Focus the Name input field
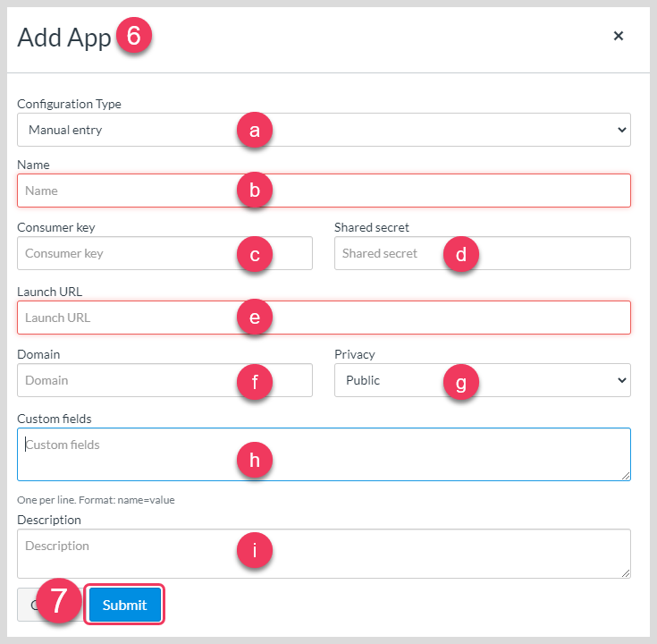This screenshot has width=657, height=644. pos(324,191)
